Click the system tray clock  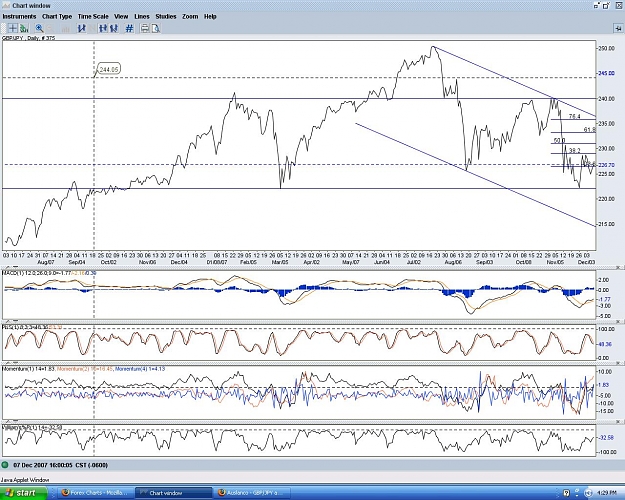(608, 493)
